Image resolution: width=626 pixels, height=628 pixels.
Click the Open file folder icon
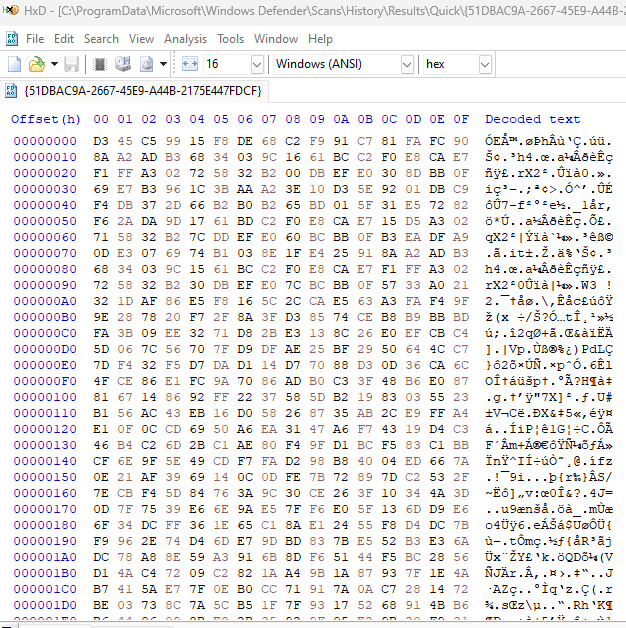pos(37,64)
